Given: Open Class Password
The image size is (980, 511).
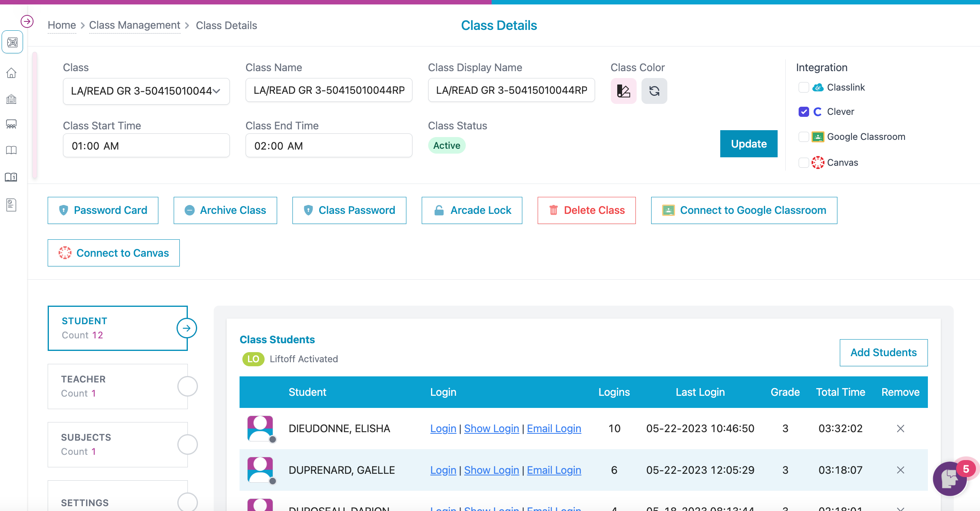Looking at the screenshot, I should click(349, 210).
